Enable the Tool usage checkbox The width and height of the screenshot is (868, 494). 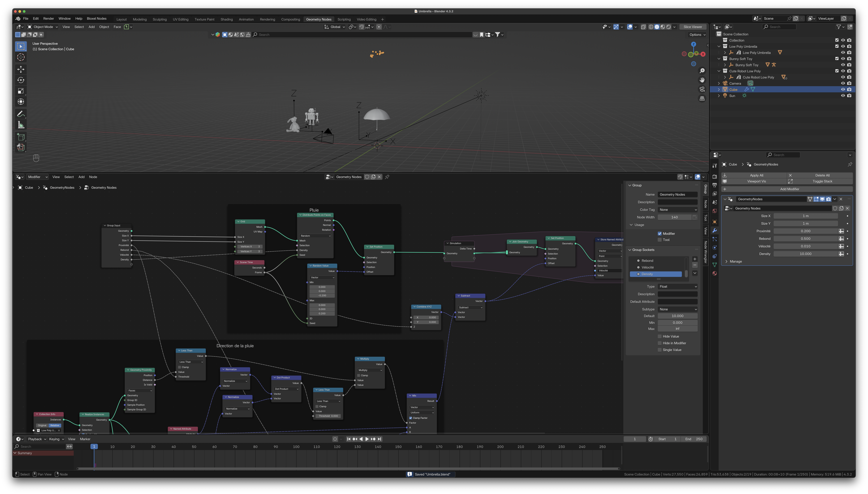click(x=660, y=240)
